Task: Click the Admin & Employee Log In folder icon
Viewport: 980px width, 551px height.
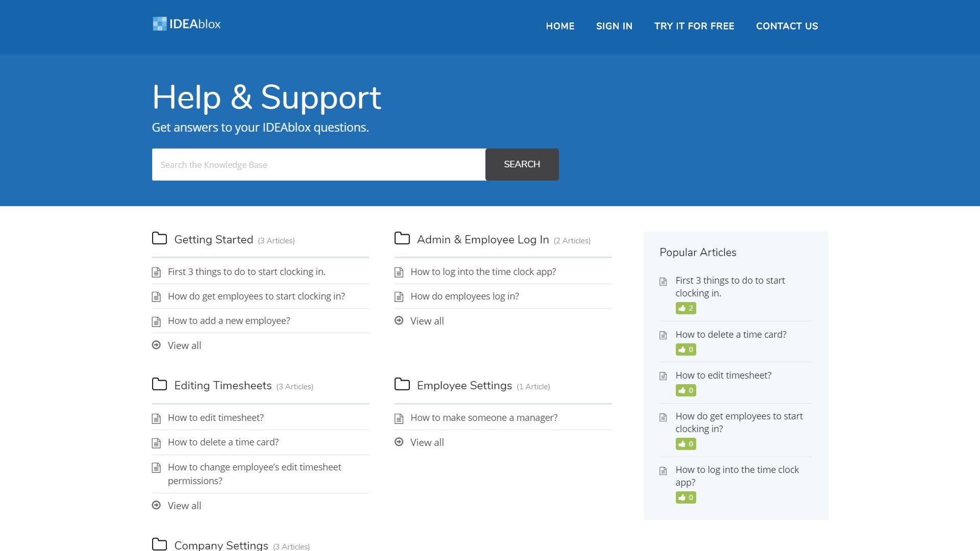Action: [x=402, y=238]
